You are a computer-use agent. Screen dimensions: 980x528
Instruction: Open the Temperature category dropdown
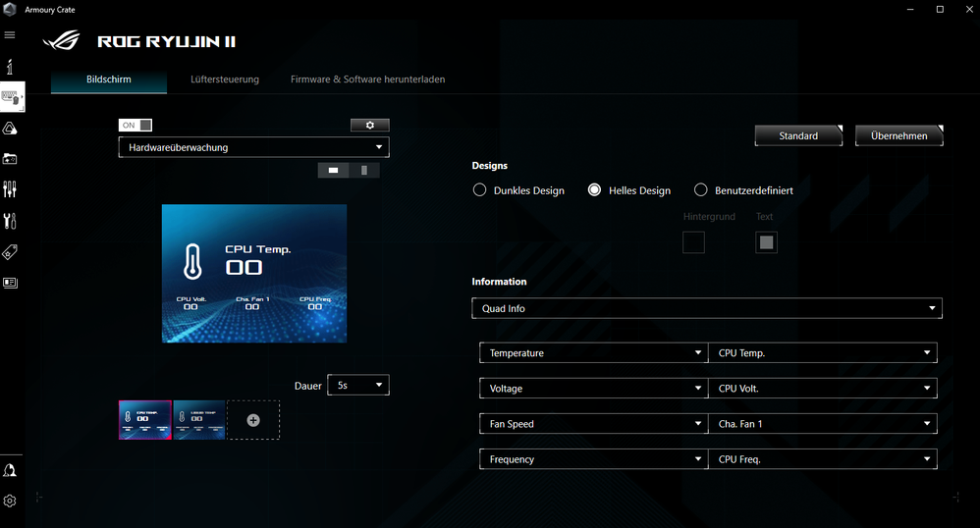click(x=594, y=352)
